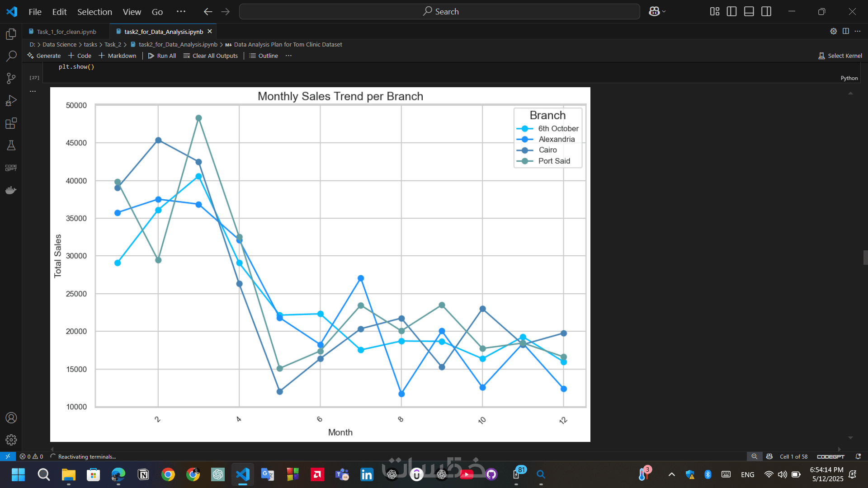The width and height of the screenshot is (868, 488).
Task: Open the Extensions view
Action: click(x=11, y=123)
